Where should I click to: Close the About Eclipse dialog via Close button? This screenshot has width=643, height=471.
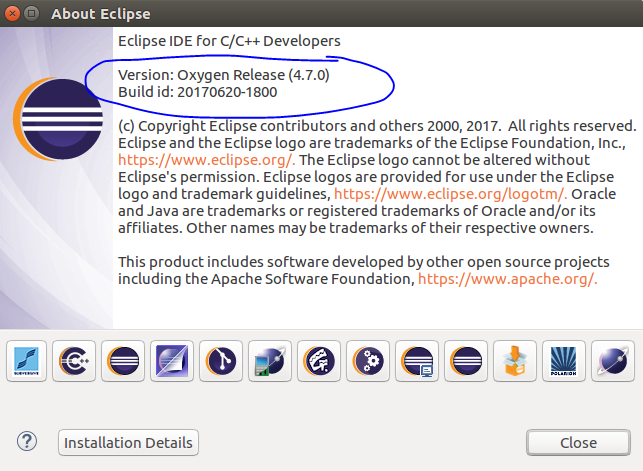(x=578, y=443)
